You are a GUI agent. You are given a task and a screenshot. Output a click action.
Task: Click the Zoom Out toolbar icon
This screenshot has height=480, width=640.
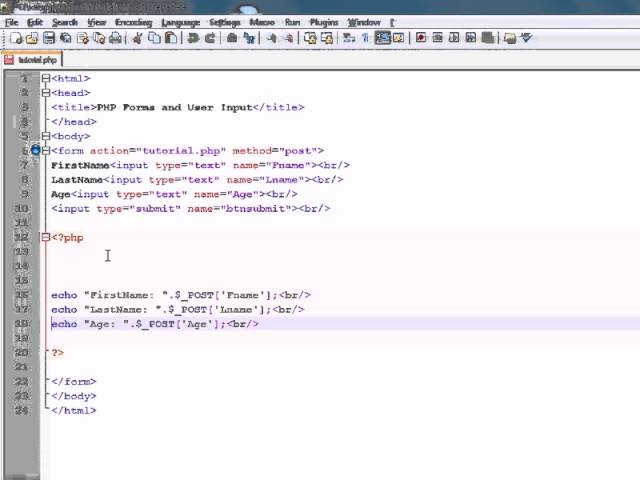coord(288,38)
